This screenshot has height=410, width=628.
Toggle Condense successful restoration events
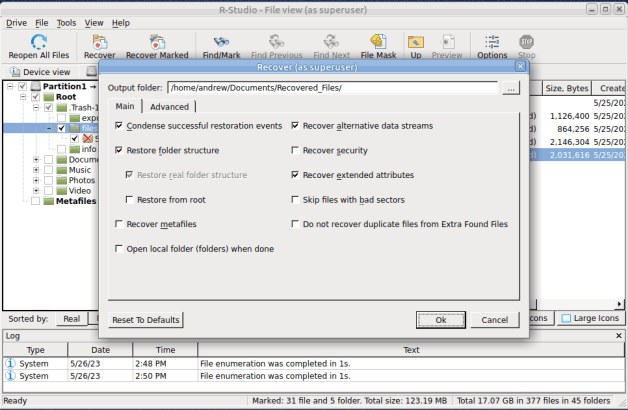click(x=119, y=126)
